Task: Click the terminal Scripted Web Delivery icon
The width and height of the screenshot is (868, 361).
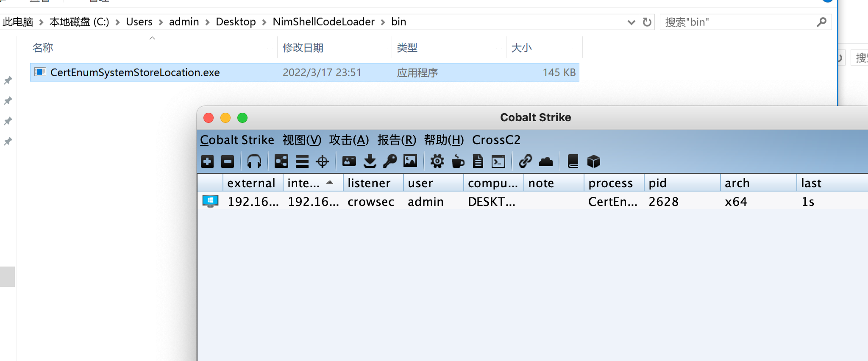Action: tap(498, 161)
